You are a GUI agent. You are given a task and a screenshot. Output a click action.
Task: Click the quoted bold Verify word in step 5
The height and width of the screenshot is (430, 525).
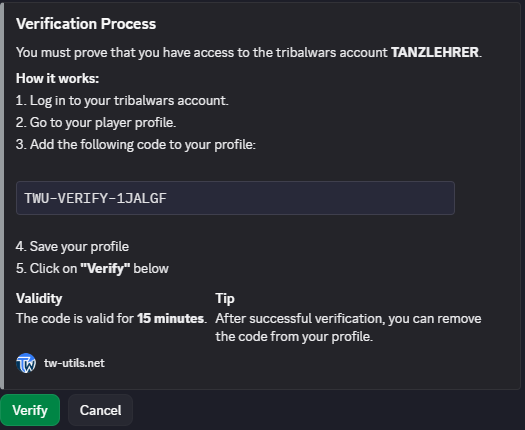pyautogui.click(x=105, y=269)
